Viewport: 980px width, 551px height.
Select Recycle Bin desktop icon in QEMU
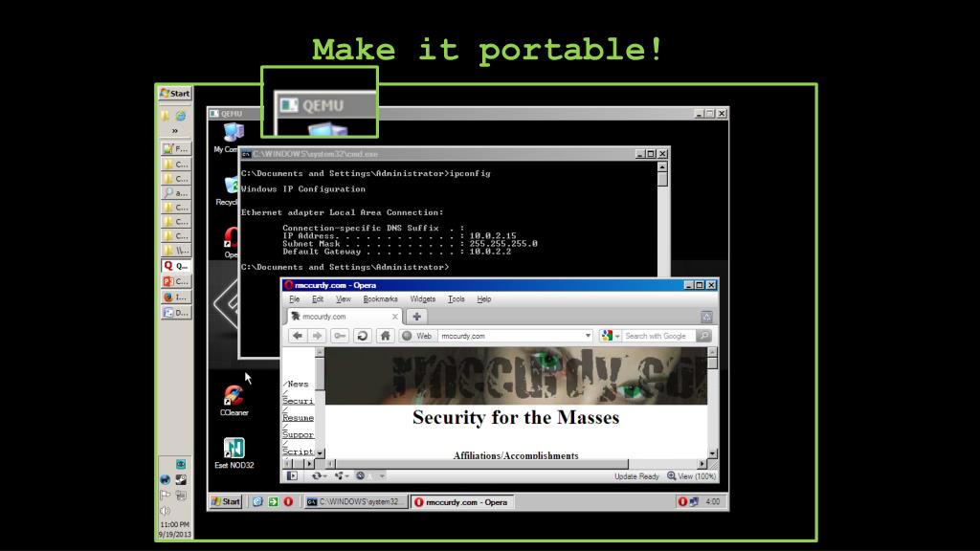click(x=228, y=190)
